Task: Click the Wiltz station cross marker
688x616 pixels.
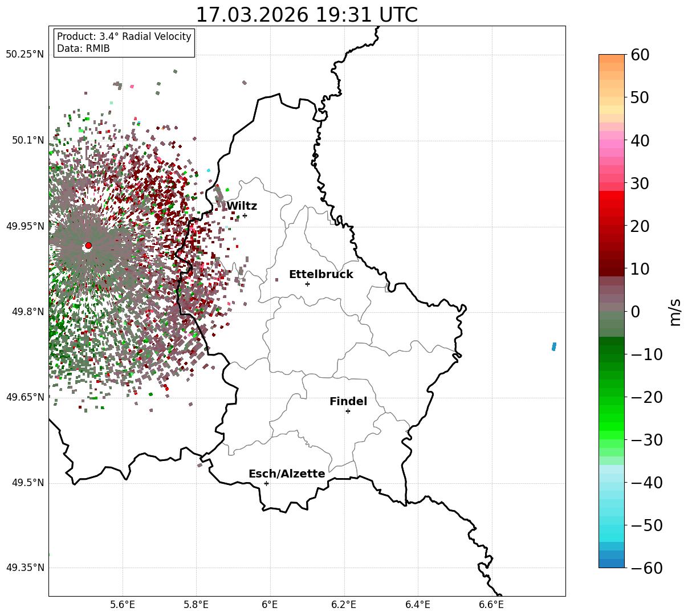Action: click(245, 215)
